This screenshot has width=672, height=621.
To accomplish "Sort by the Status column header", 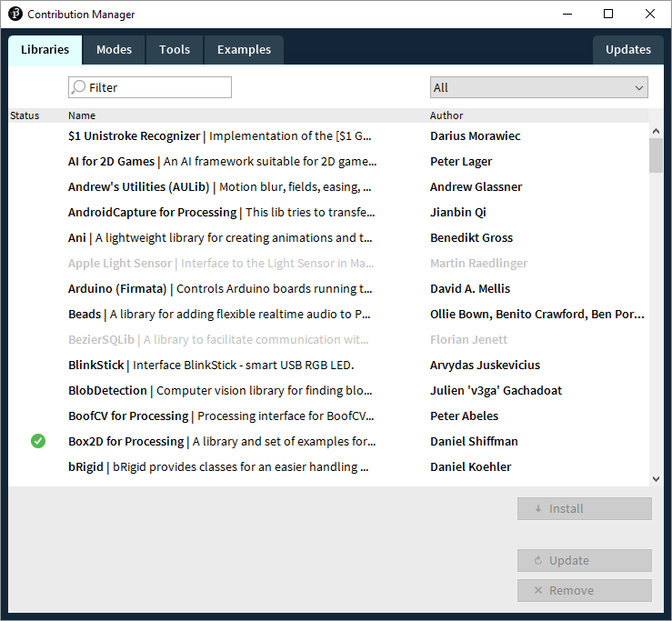I will [25, 115].
